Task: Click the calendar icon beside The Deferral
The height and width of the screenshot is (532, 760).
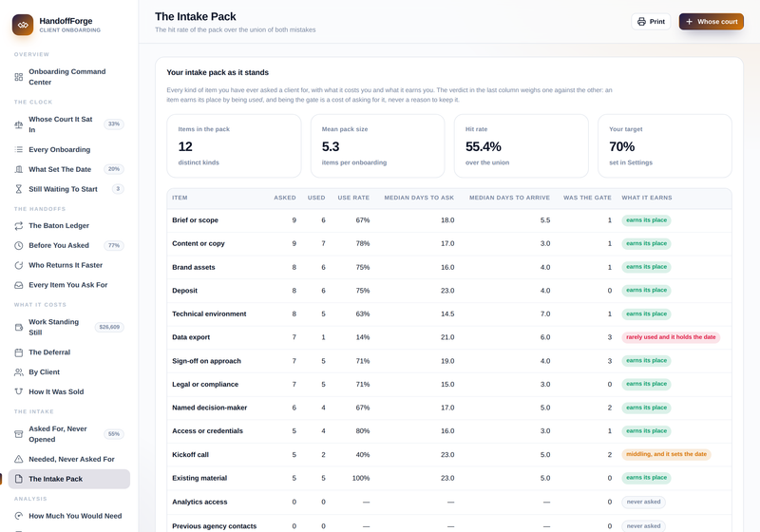Action: (x=18, y=352)
